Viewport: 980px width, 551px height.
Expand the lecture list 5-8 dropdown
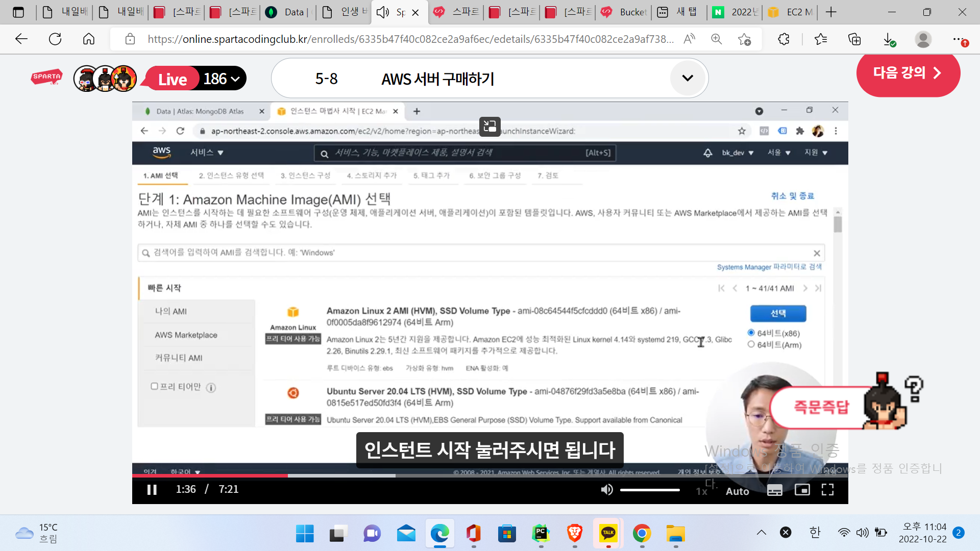tap(688, 78)
